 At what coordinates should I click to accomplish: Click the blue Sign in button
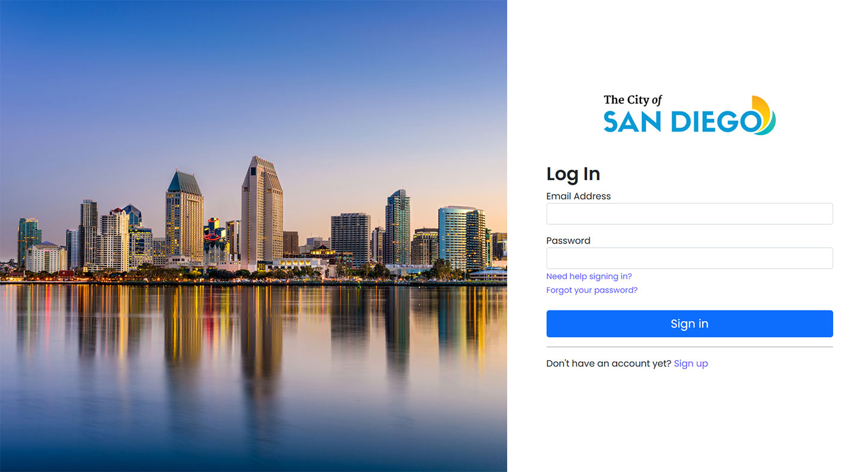[x=689, y=324]
